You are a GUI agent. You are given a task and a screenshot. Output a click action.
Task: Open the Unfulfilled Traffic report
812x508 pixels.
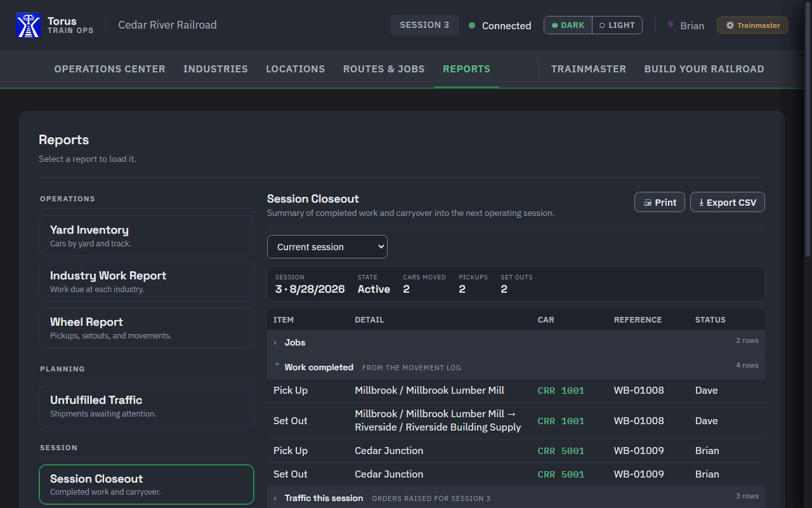[x=147, y=406]
